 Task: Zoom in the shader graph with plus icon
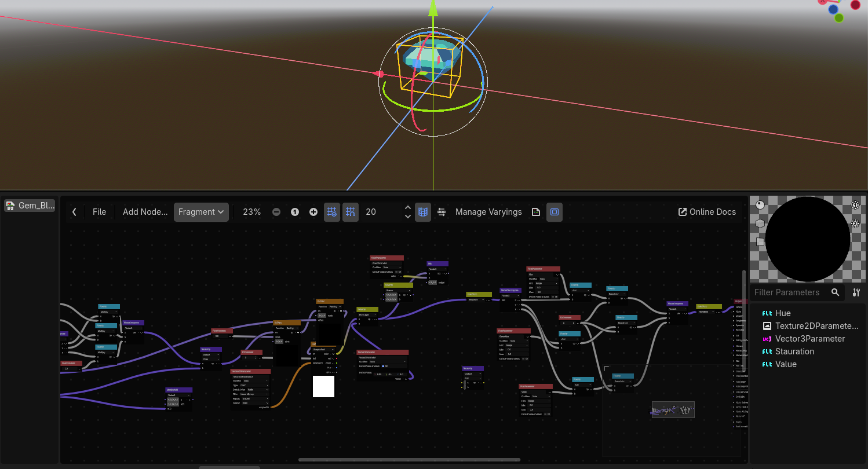pos(313,212)
